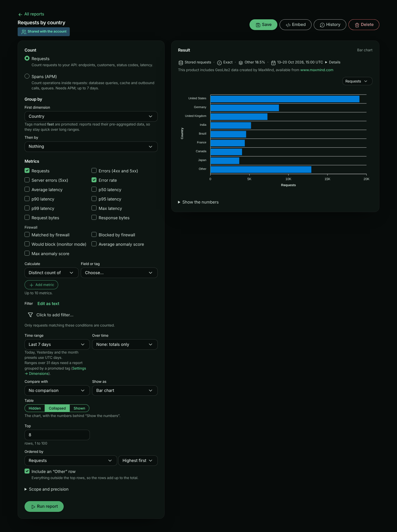Open the Then by Nothing dropdown
Viewport: 397px width, 532px height.
point(91,146)
